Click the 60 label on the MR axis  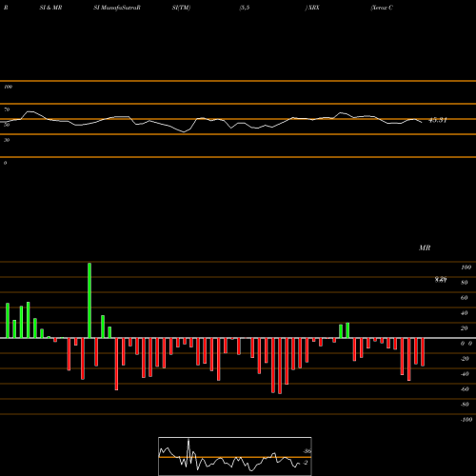click(465, 298)
